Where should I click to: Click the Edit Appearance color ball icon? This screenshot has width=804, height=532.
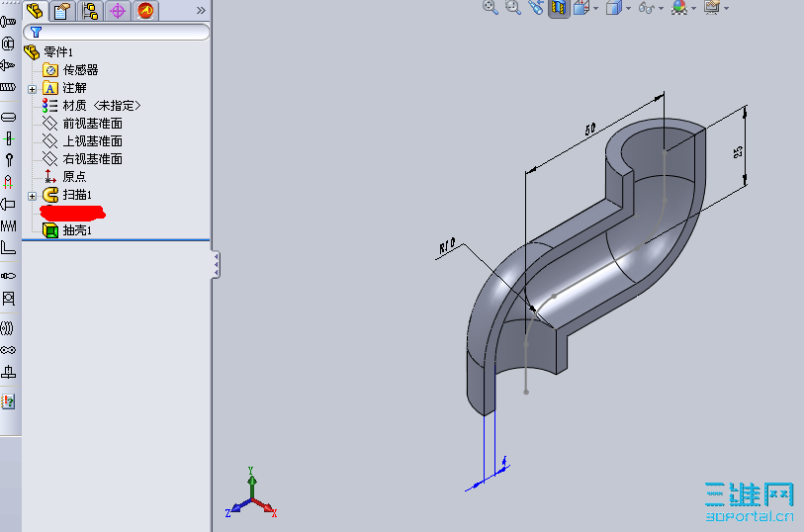pyautogui.click(x=679, y=8)
